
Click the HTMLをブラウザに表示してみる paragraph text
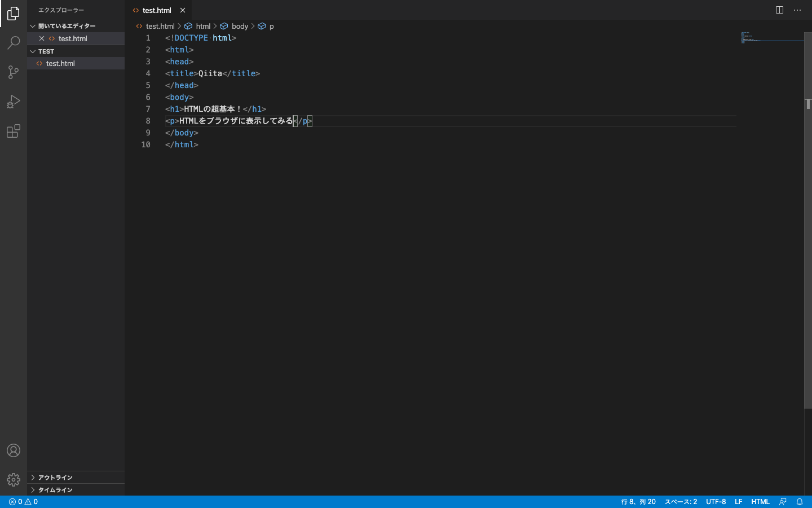236,121
